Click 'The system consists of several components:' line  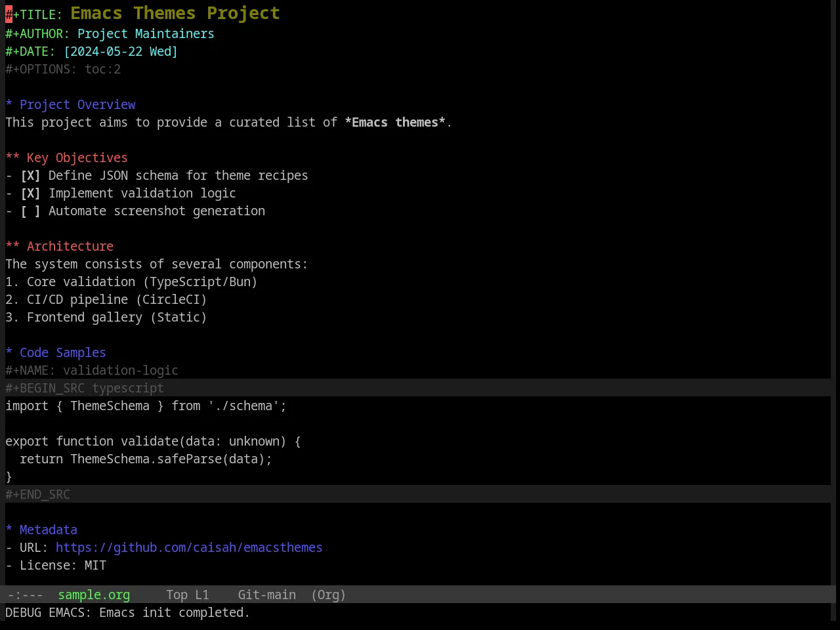[x=157, y=264]
